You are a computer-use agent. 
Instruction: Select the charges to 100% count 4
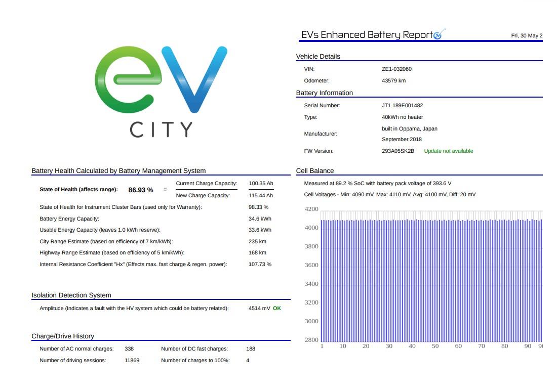click(248, 361)
